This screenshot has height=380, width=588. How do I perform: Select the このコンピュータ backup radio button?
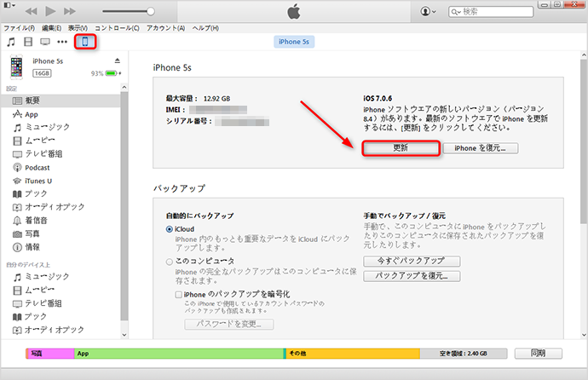[170, 262]
